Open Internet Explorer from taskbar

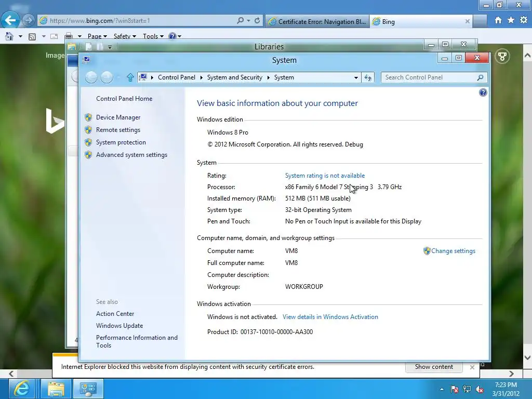22,389
